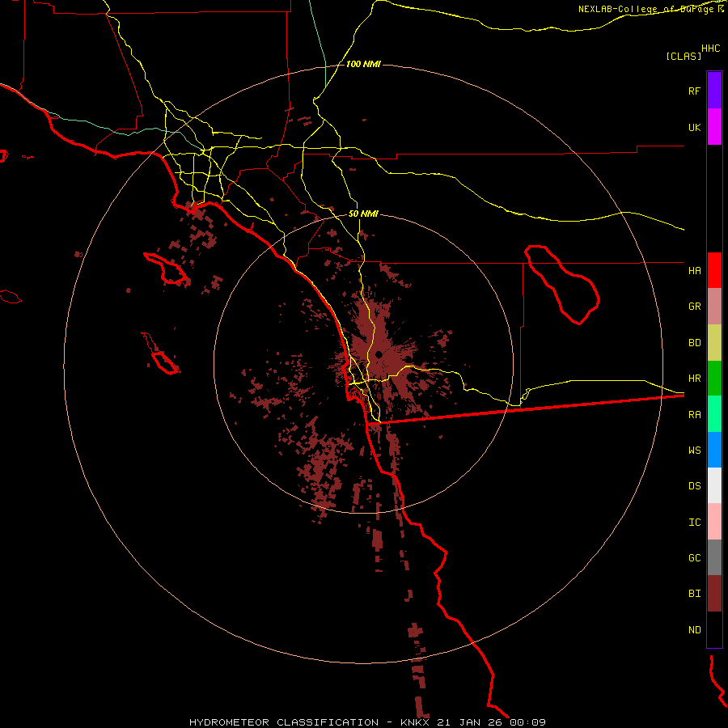Click the RF legend label

pyautogui.click(x=694, y=91)
